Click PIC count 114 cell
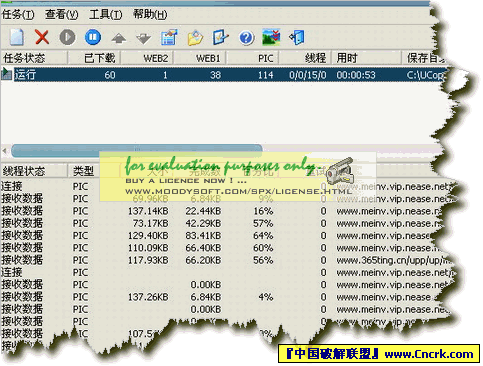483x366 pixels. click(x=265, y=75)
